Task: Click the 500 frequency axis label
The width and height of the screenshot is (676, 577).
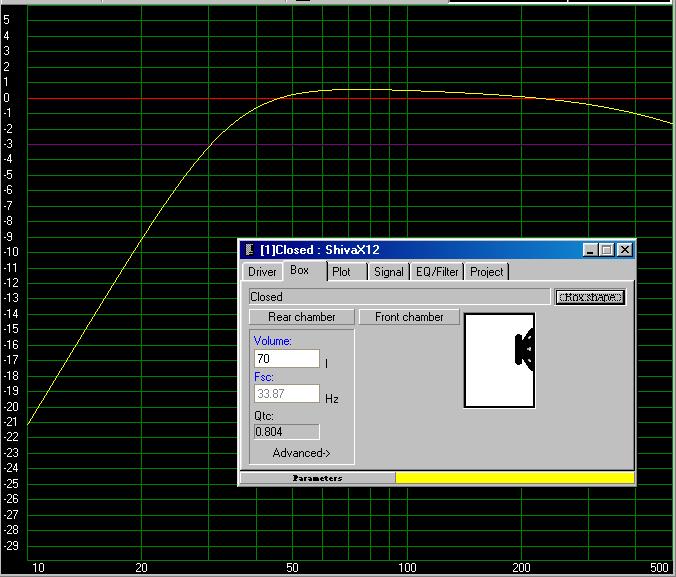Action: 659,568
